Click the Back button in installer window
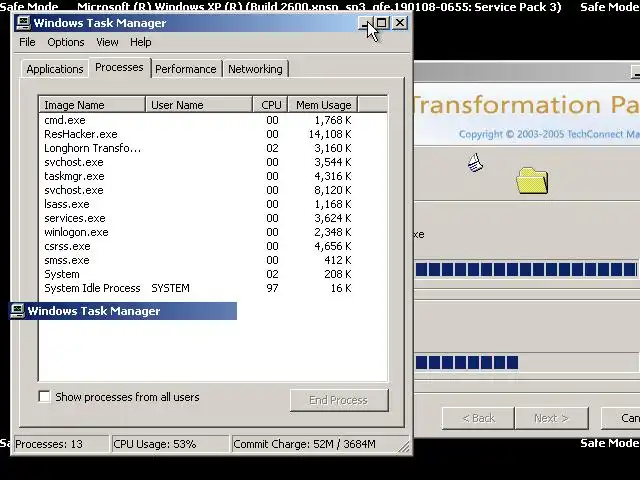 pos(478,418)
